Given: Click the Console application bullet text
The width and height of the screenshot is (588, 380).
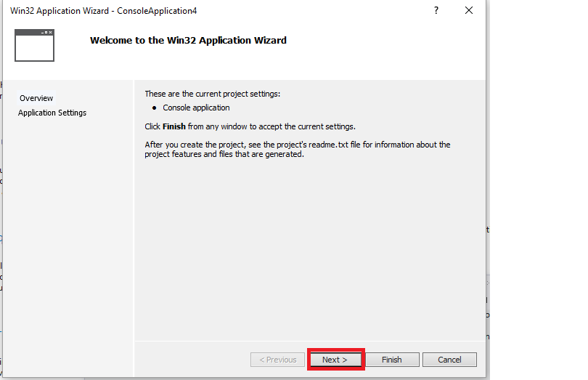Looking at the screenshot, I should [x=196, y=108].
